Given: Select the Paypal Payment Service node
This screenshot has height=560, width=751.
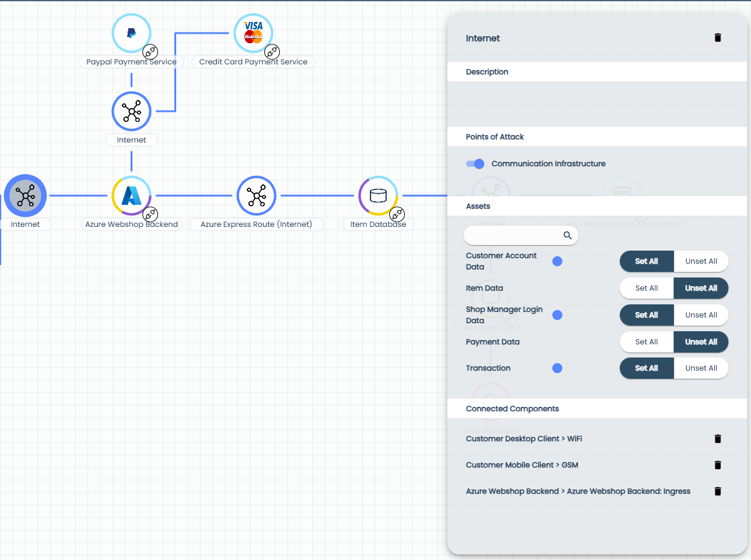Looking at the screenshot, I should [x=131, y=32].
